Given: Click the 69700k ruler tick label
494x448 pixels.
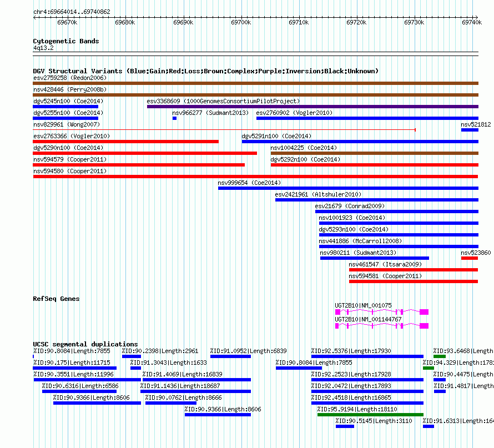Looking at the screenshot, I should pos(241,22).
